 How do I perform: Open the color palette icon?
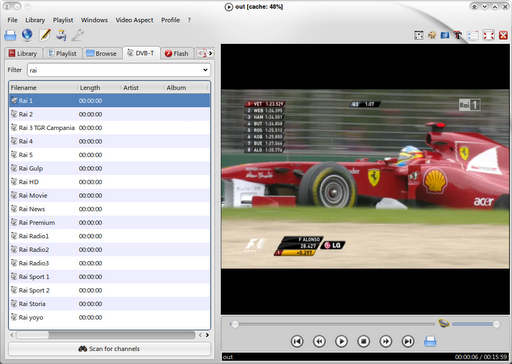(432, 35)
